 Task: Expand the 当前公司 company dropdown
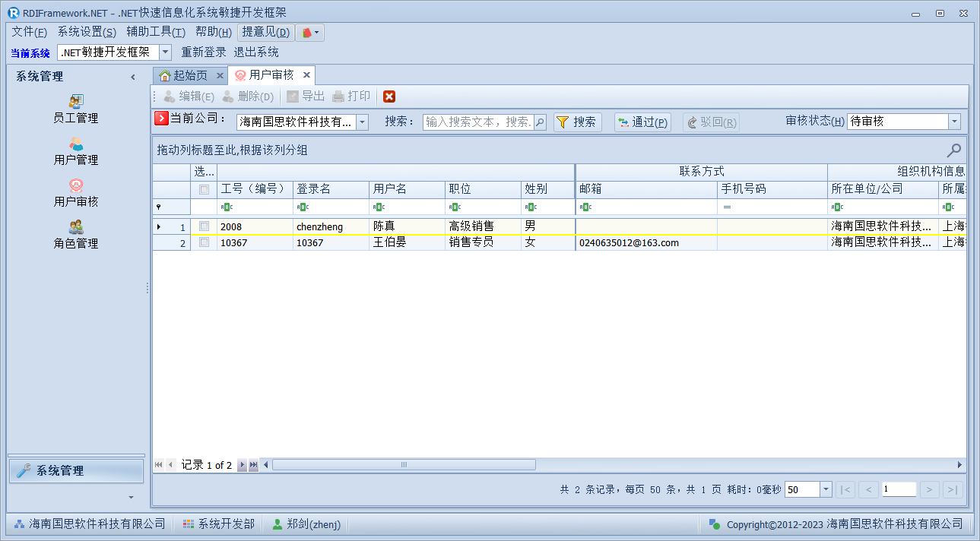362,122
